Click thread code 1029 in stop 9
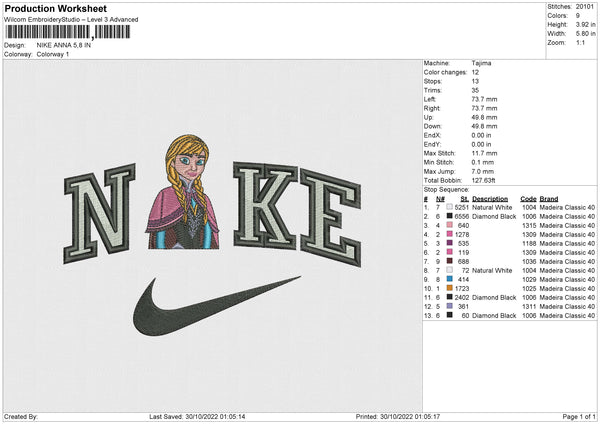 (529, 280)
